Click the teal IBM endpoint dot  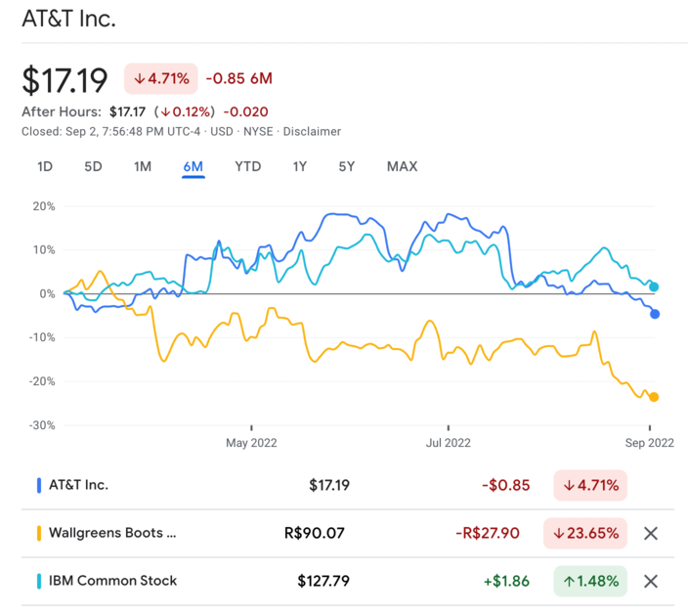click(654, 287)
